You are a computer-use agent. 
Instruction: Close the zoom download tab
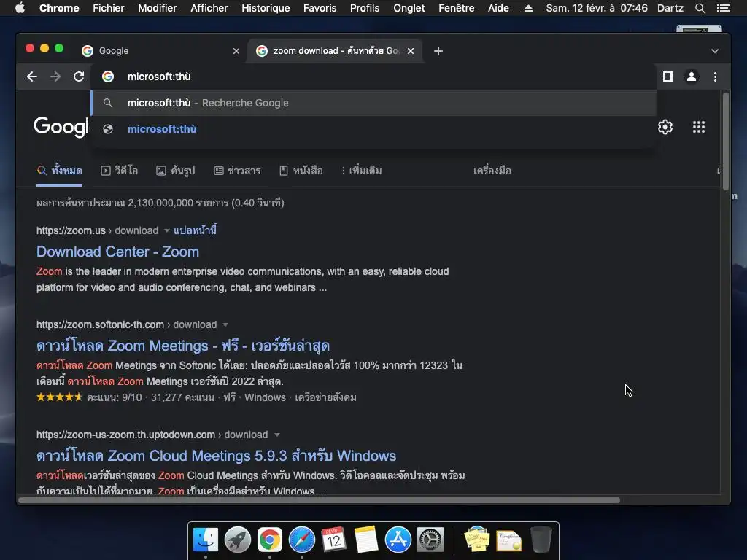(x=411, y=51)
